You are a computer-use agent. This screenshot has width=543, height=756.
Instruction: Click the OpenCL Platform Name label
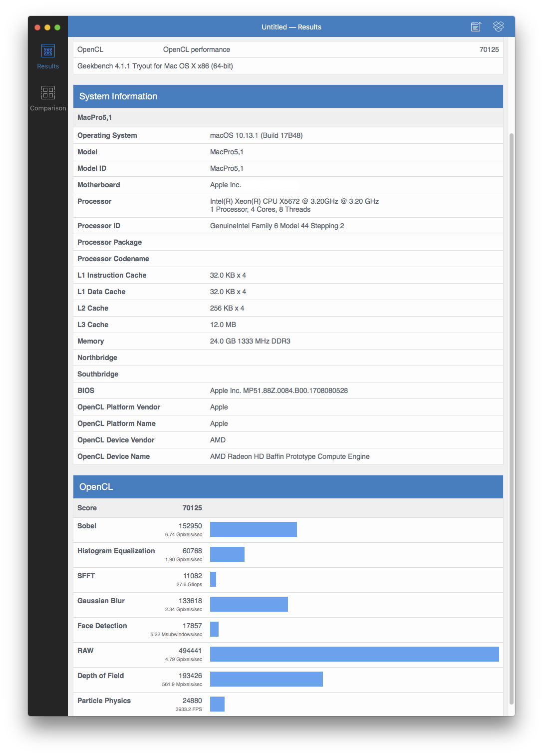tap(116, 423)
